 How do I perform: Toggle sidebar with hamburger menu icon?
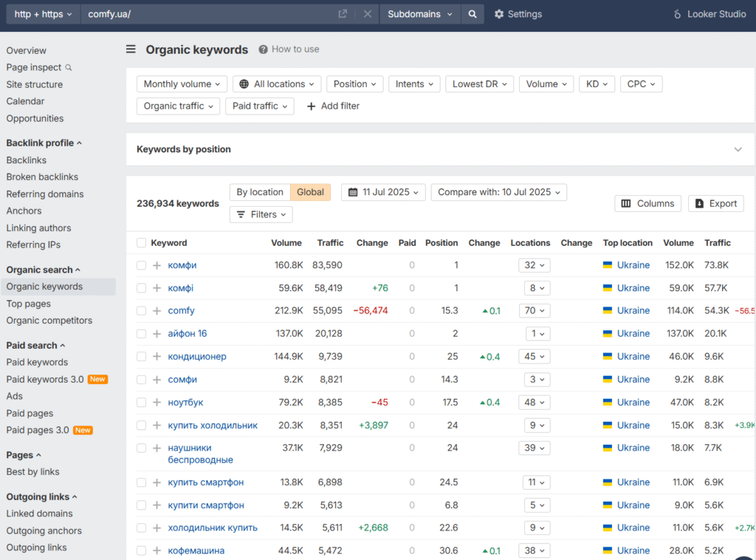131,49
